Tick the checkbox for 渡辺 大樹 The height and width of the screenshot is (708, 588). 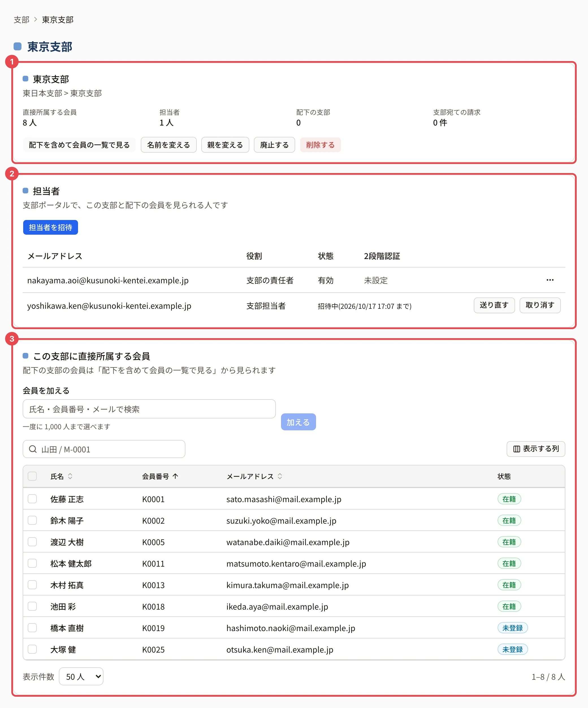(32, 542)
